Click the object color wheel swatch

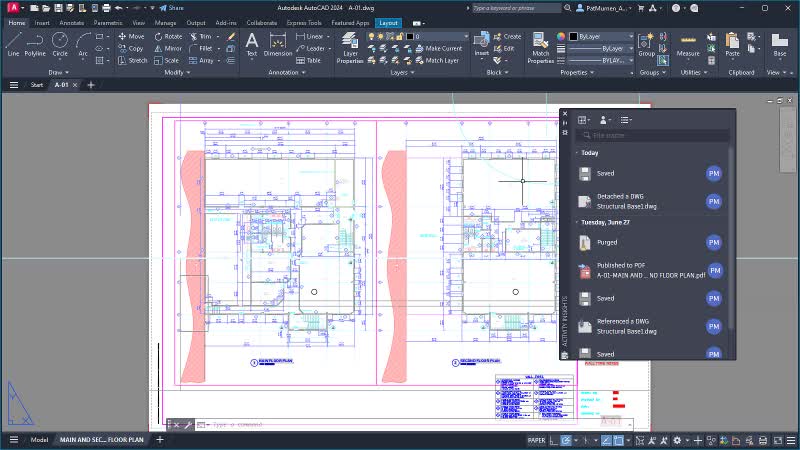pyautogui.click(x=561, y=36)
